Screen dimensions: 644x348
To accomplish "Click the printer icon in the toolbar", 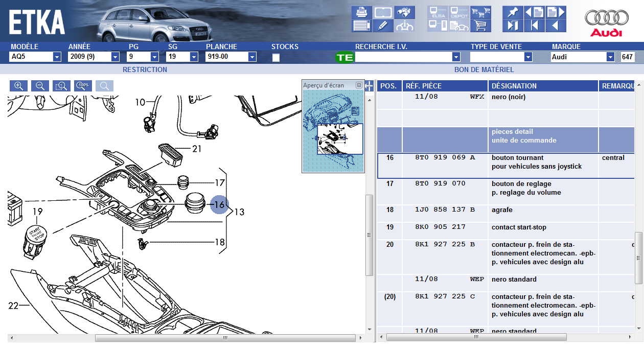I will coord(362,12).
